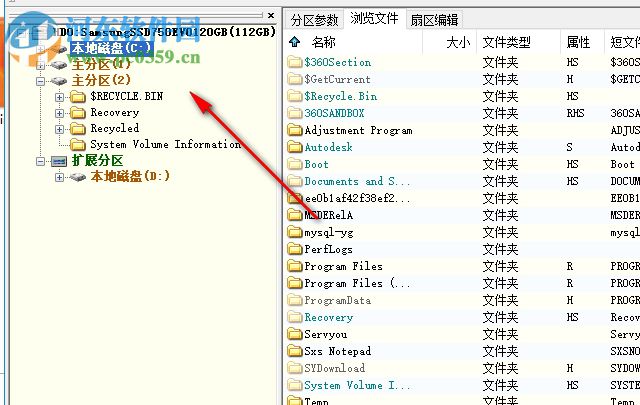Sort by the 大小 column header
This screenshot has width=640, height=405.
[458, 42]
